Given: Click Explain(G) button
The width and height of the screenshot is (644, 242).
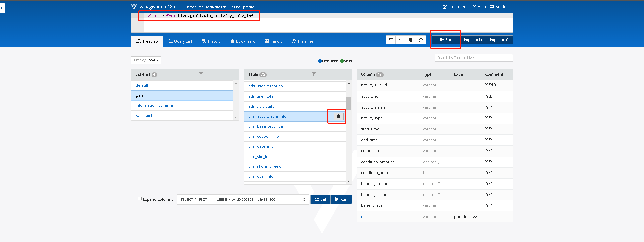Looking at the screenshot, I should point(499,40).
